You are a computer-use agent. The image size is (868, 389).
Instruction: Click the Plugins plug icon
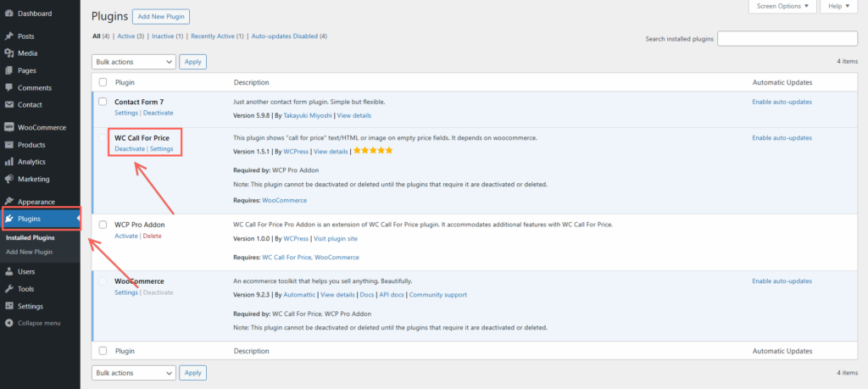(8, 219)
